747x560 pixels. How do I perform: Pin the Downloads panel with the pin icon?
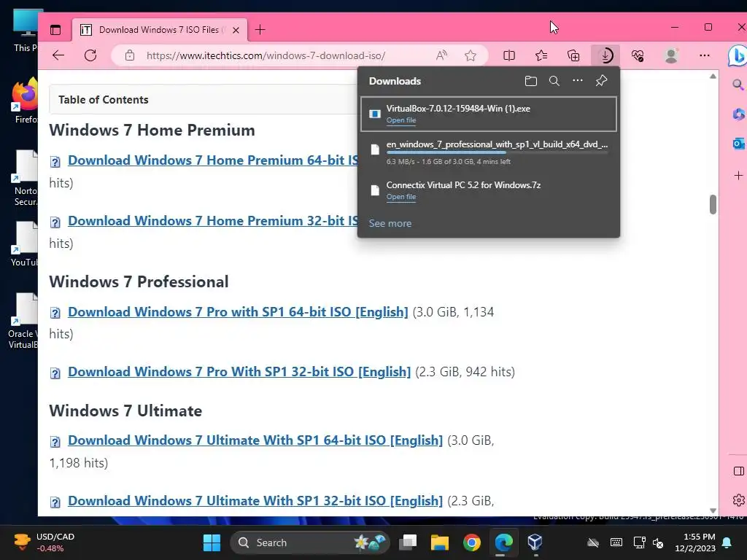click(x=601, y=81)
